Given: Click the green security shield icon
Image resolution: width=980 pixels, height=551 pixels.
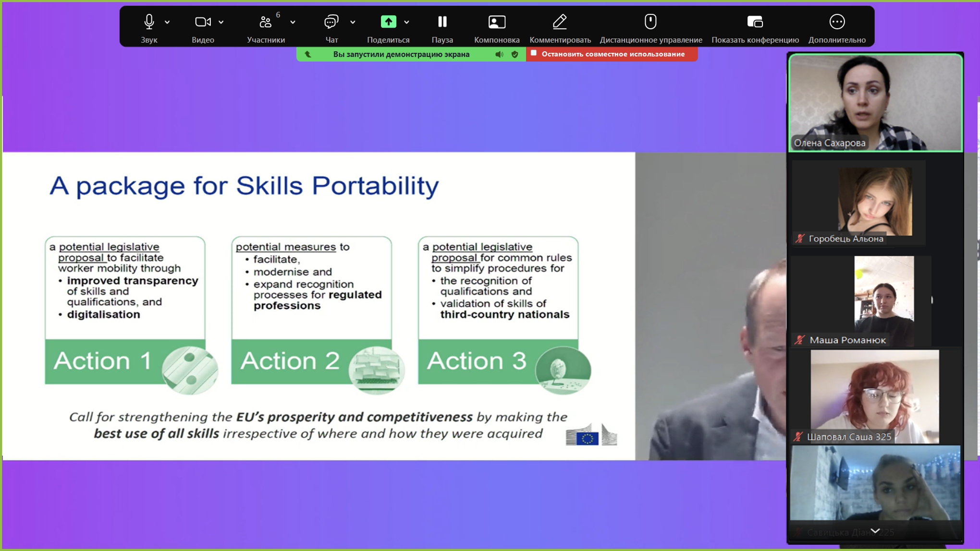Looking at the screenshot, I should 514,54.
